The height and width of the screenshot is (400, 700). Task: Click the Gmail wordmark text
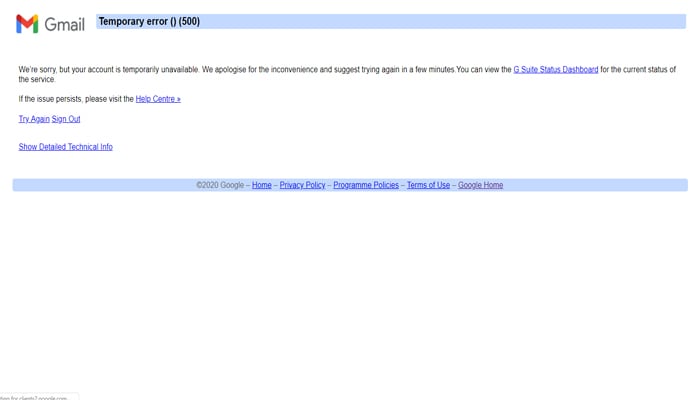pos(65,24)
